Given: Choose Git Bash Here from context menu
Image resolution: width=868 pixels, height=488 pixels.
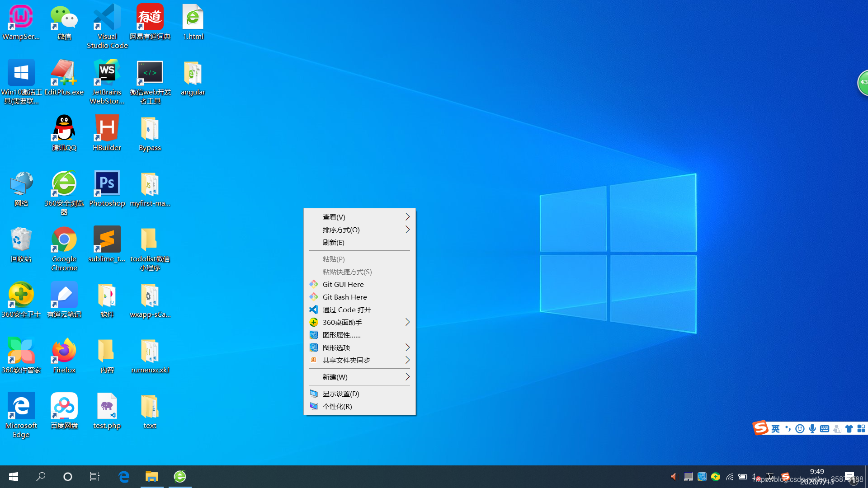Looking at the screenshot, I should point(344,297).
